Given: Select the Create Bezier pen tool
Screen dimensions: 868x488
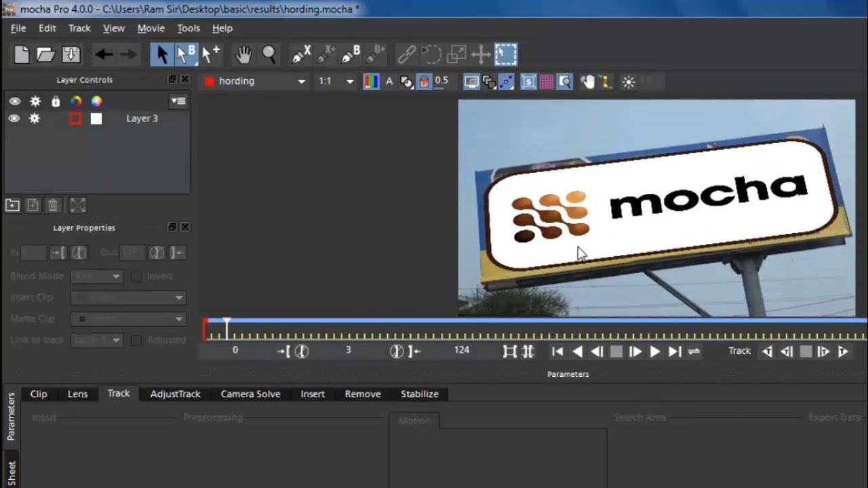Looking at the screenshot, I should point(351,54).
